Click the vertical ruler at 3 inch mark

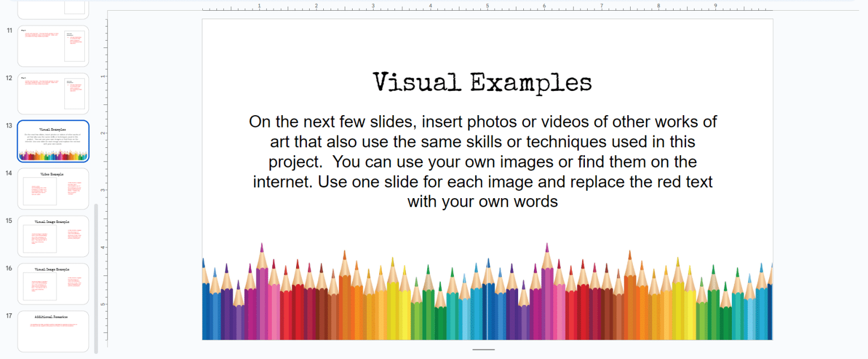[102, 190]
